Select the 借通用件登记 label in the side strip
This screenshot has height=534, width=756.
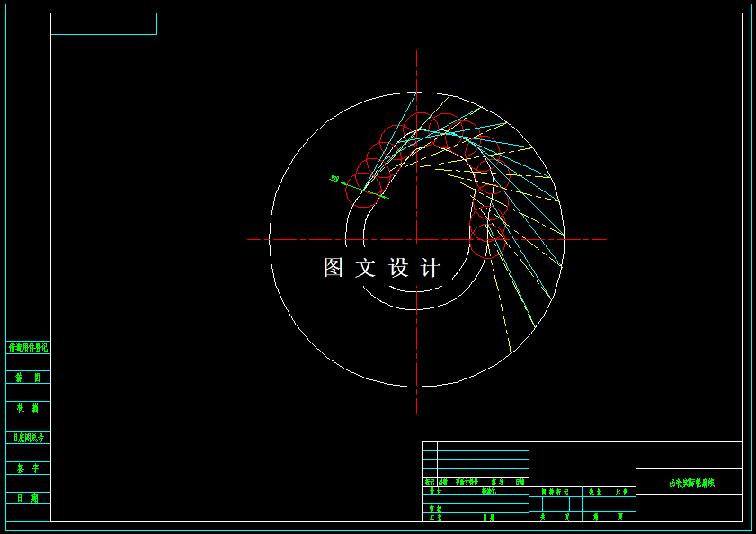[x=28, y=347]
